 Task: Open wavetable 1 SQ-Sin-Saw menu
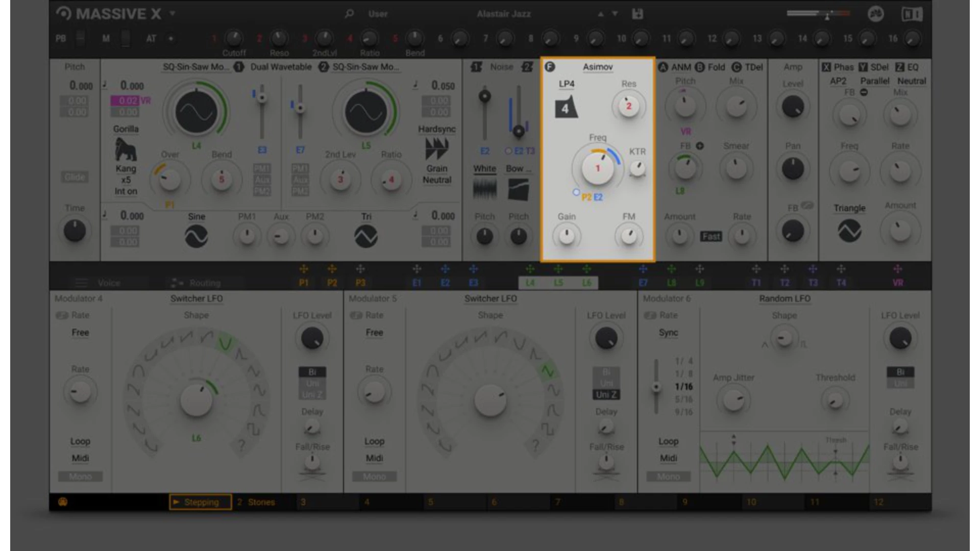196,67
